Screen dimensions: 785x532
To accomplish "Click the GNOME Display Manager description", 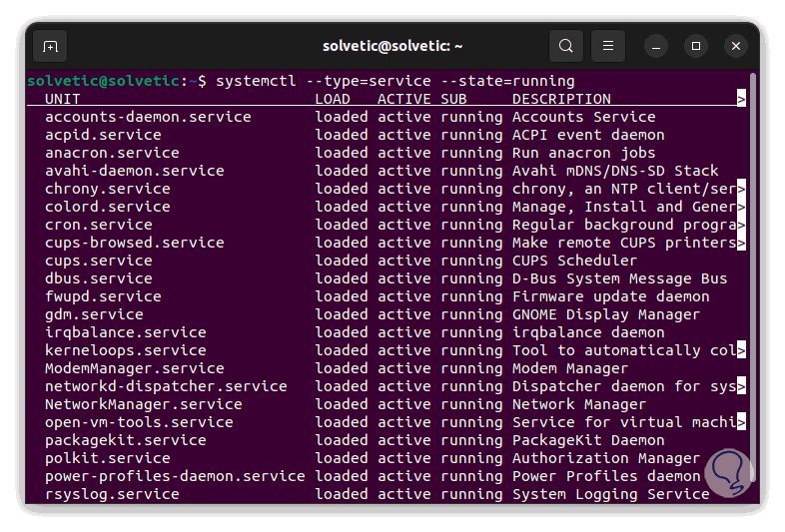I will pyautogui.click(x=606, y=314).
